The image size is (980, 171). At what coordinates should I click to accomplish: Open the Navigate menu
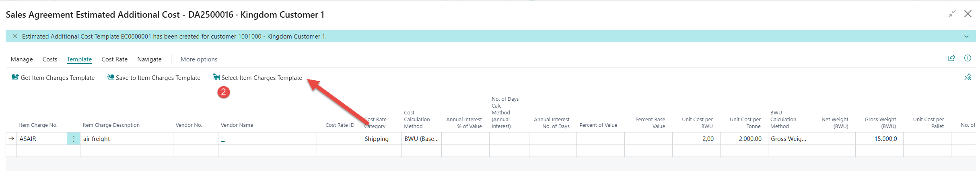[149, 59]
